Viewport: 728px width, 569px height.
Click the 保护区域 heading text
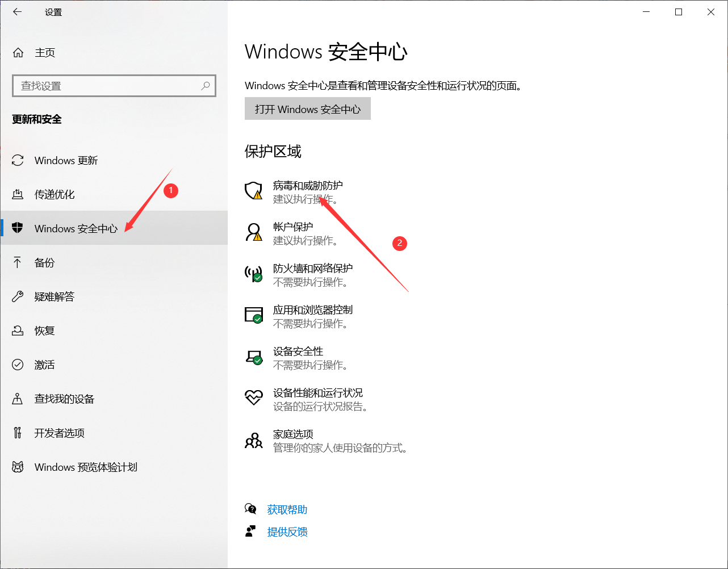click(x=273, y=152)
